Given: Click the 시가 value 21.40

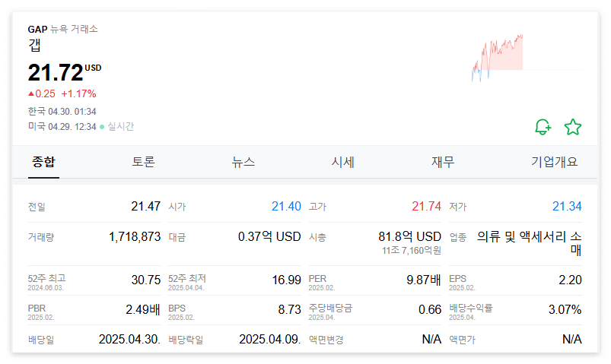Looking at the screenshot, I should tap(286, 206).
